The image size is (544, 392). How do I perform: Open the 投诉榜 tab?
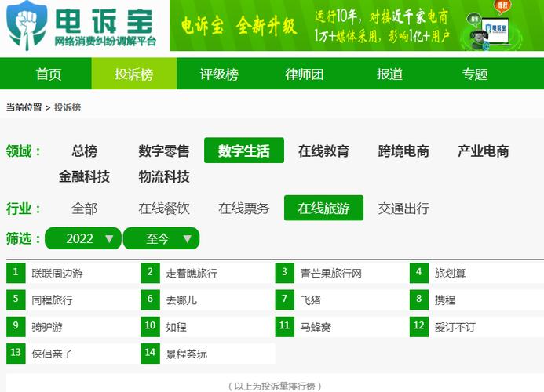pyautogui.click(x=134, y=74)
